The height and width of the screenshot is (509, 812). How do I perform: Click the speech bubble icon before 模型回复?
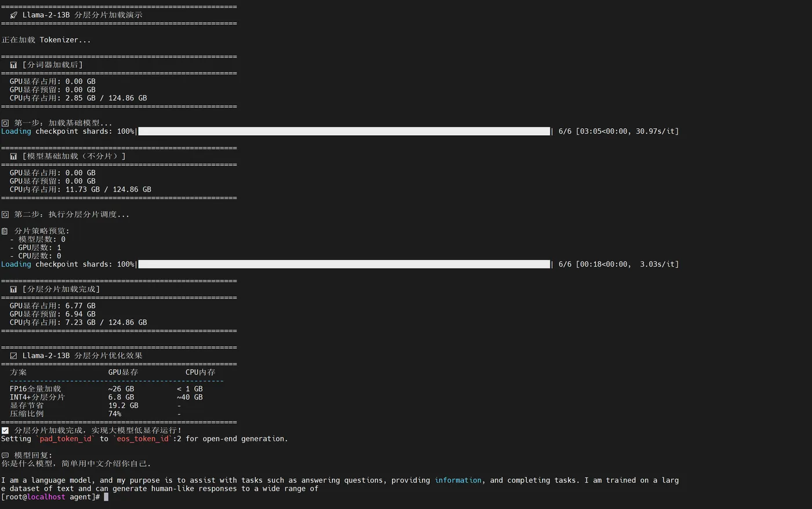[x=5, y=456]
